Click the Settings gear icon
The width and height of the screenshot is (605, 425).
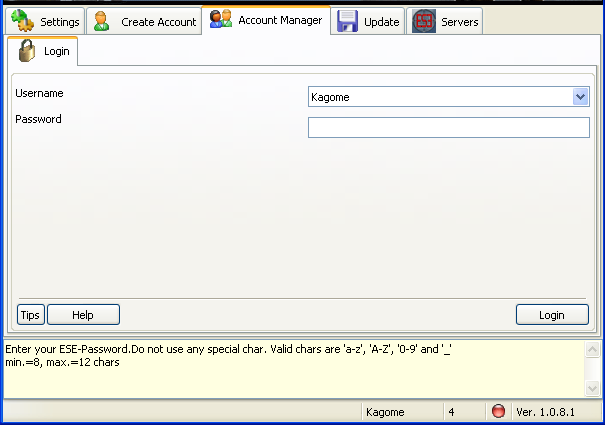pos(22,20)
